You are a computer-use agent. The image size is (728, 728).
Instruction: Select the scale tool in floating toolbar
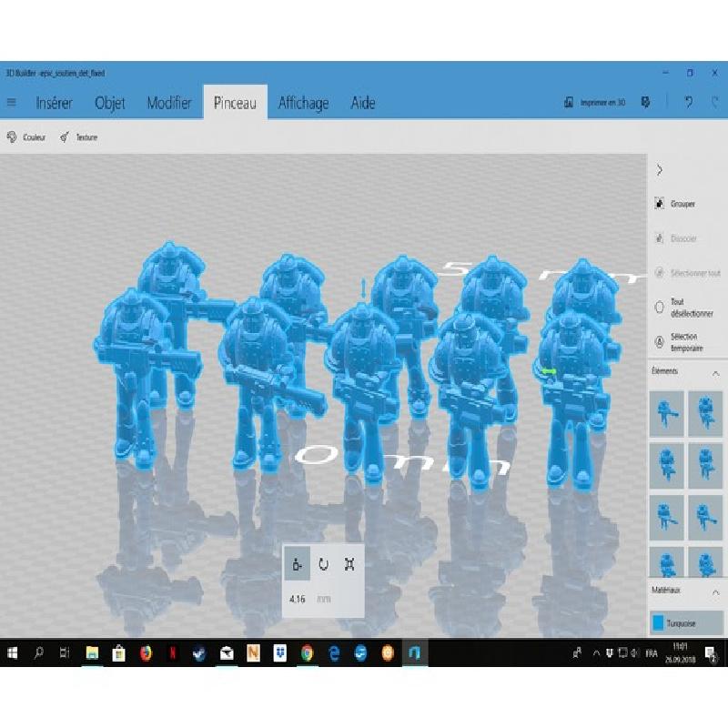click(349, 564)
